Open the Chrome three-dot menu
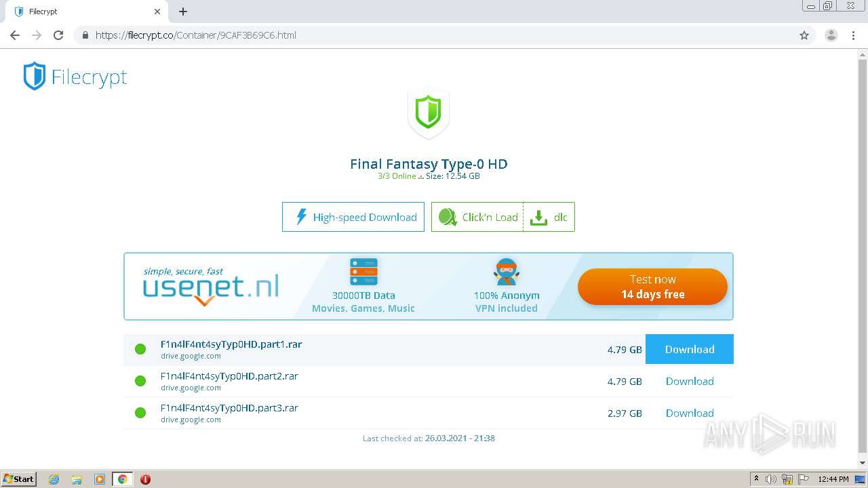This screenshot has height=488, width=868. [x=854, y=35]
